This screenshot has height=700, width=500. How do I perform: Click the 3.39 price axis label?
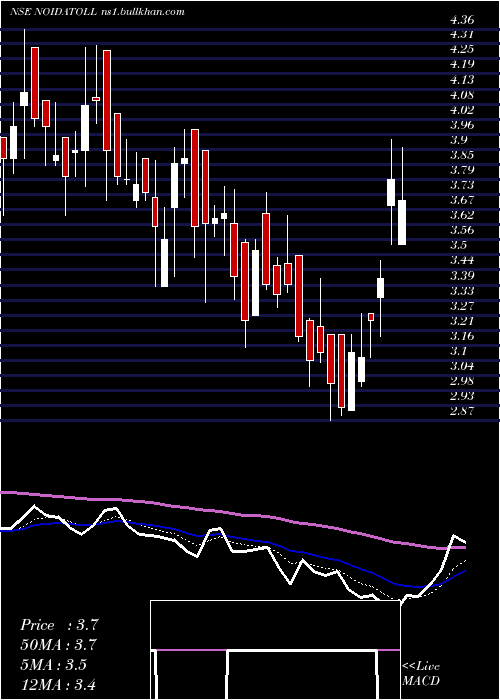click(462, 275)
